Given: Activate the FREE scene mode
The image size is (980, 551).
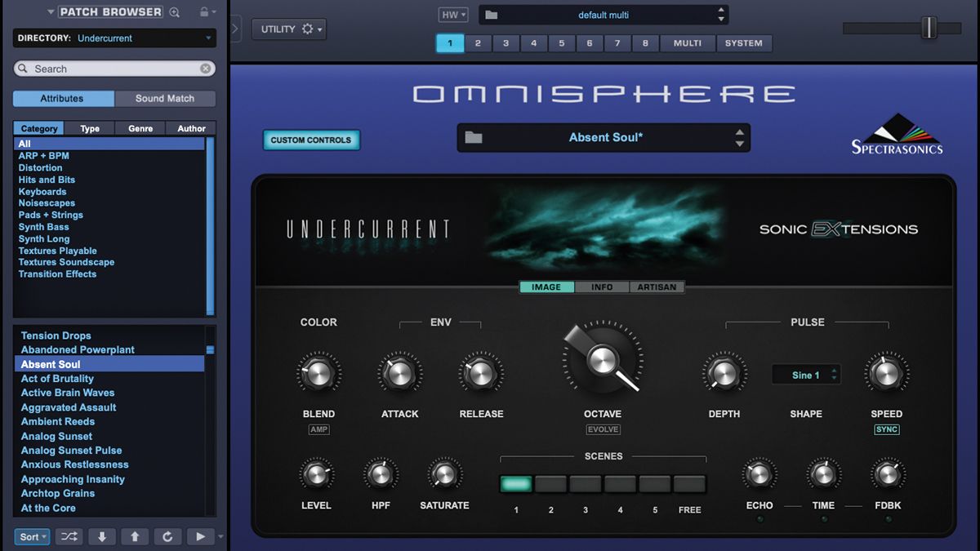Looking at the screenshot, I should point(689,484).
